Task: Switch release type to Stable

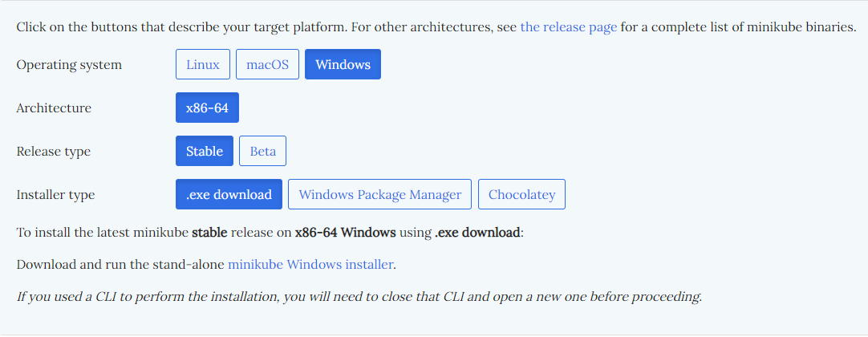Action: pos(205,151)
